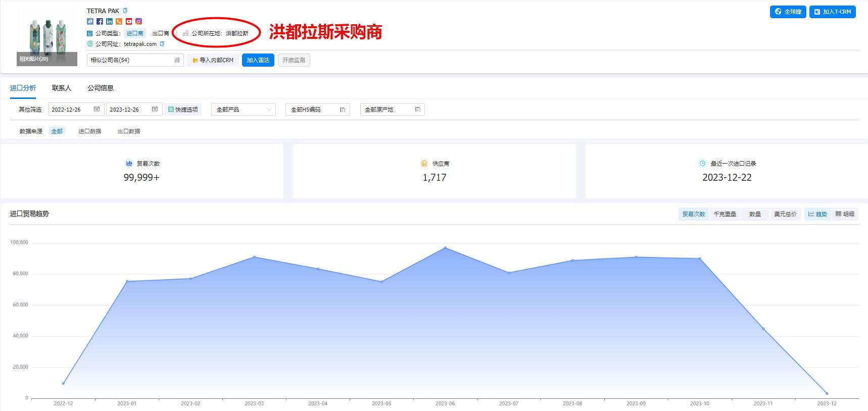Open calendar icon for end date 2023-12-26

[155, 109]
